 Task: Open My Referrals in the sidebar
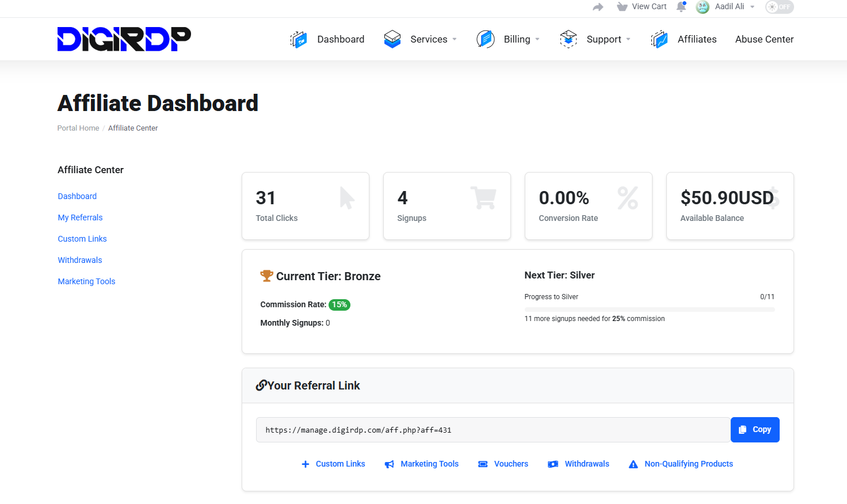tap(80, 217)
